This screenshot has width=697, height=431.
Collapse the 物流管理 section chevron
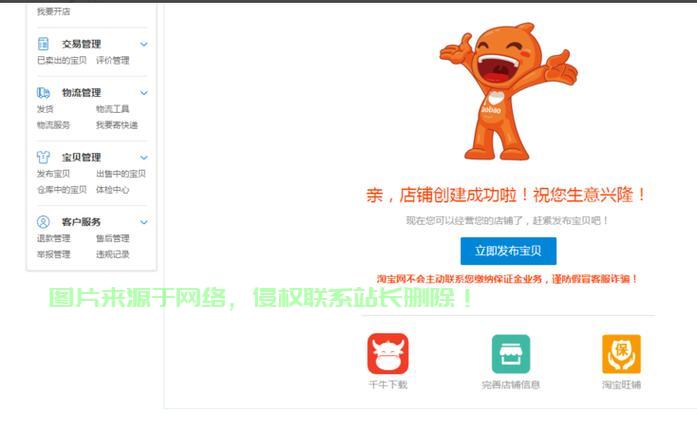click(144, 93)
